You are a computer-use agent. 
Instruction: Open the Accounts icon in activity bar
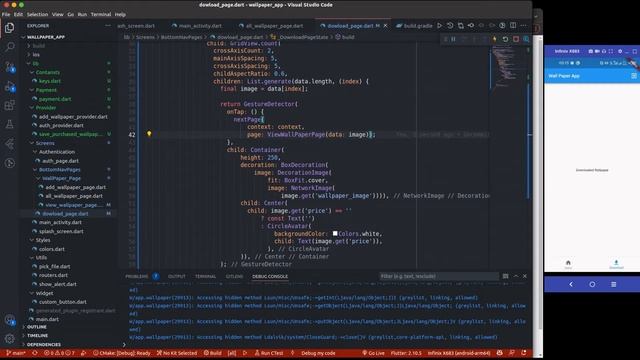point(9,320)
